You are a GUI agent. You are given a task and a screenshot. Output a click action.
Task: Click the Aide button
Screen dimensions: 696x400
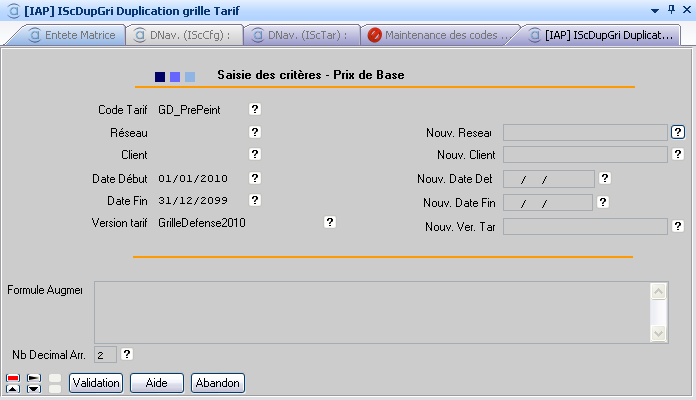(156, 383)
